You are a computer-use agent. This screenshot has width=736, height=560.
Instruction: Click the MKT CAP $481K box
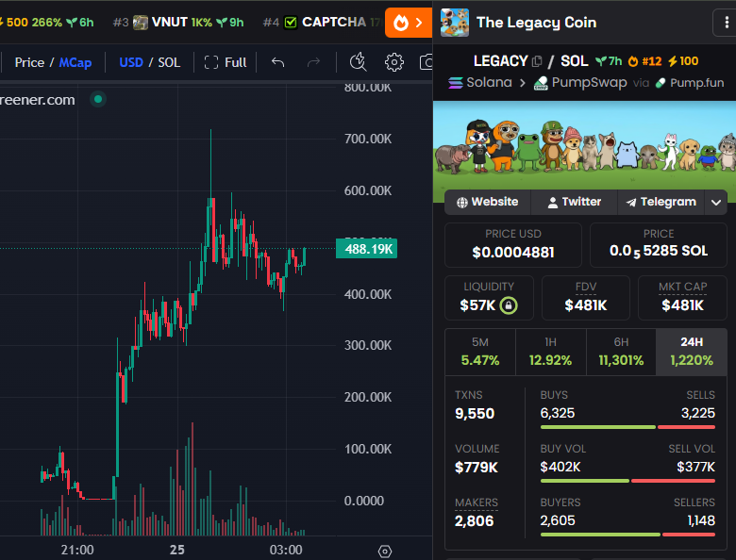pyautogui.click(x=682, y=298)
